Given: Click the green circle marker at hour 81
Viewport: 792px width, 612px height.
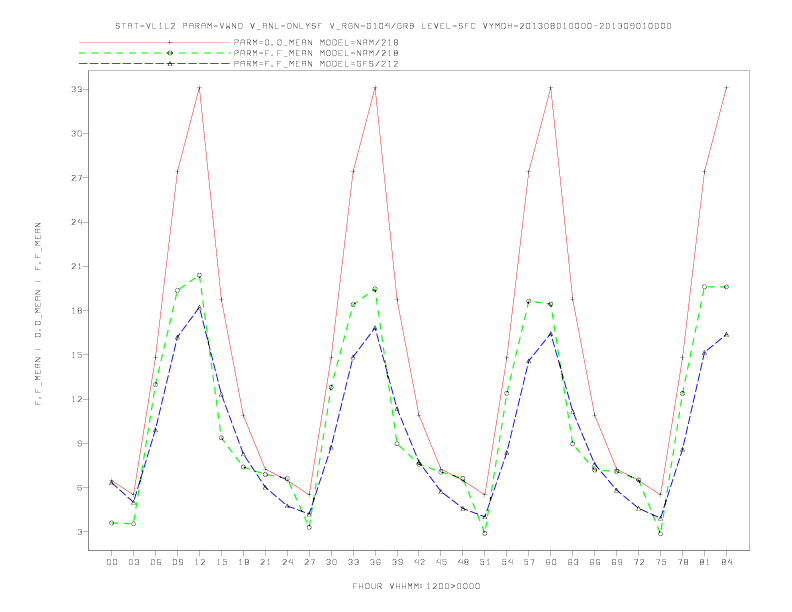Looking at the screenshot, I should (705, 287).
